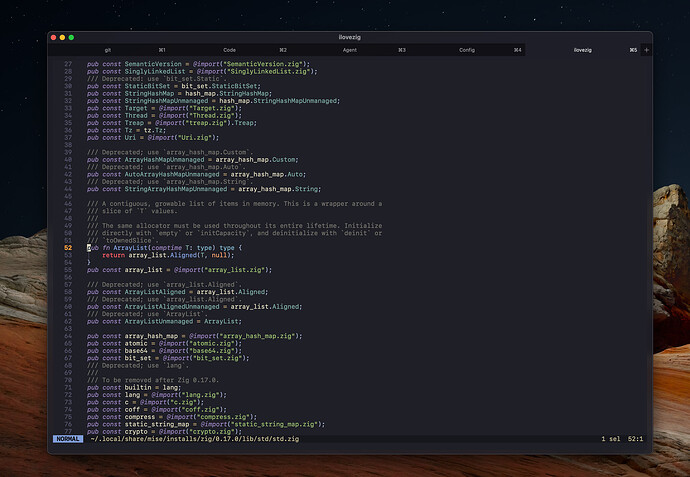The height and width of the screenshot is (477, 690).
Task: Add a new terminal tab with plus
Action: tap(646, 50)
